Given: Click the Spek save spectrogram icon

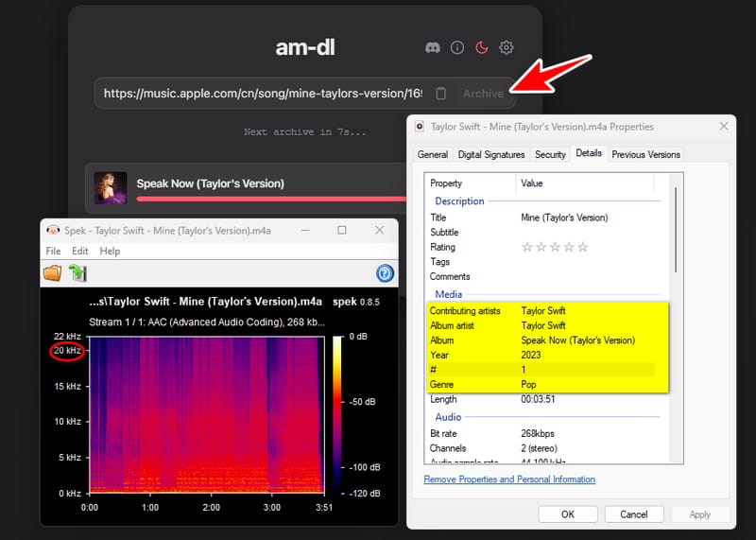Looking at the screenshot, I should (x=77, y=273).
